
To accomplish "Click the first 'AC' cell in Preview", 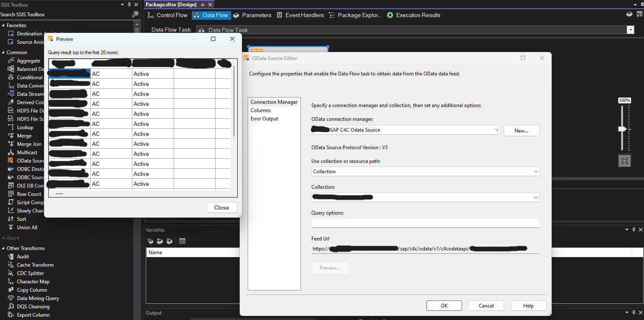I will (111, 74).
